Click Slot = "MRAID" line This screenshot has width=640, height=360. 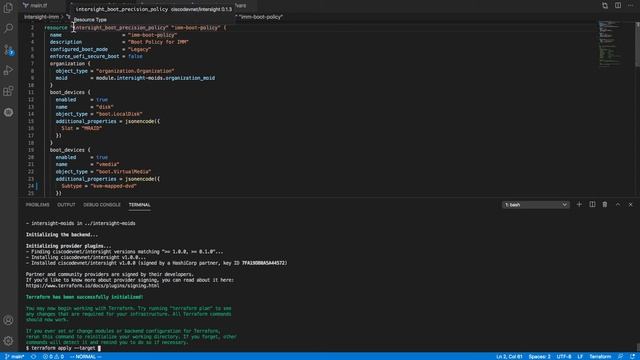point(82,129)
